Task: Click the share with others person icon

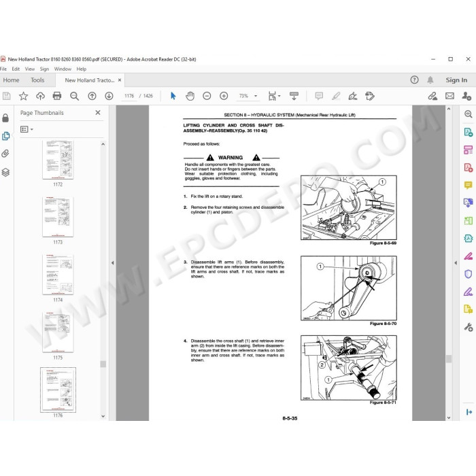Action: coord(466,97)
